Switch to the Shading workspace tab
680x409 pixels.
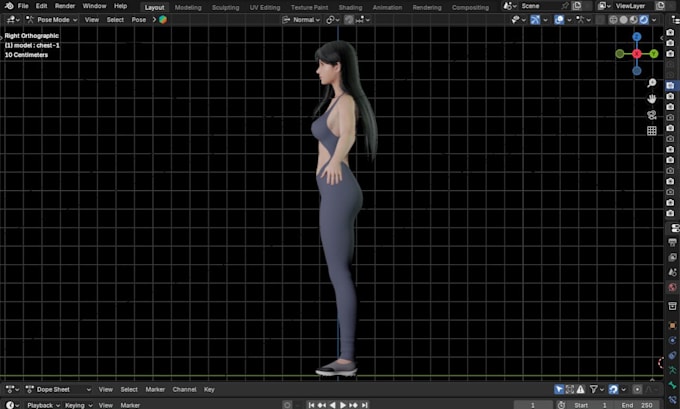coord(350,7)
